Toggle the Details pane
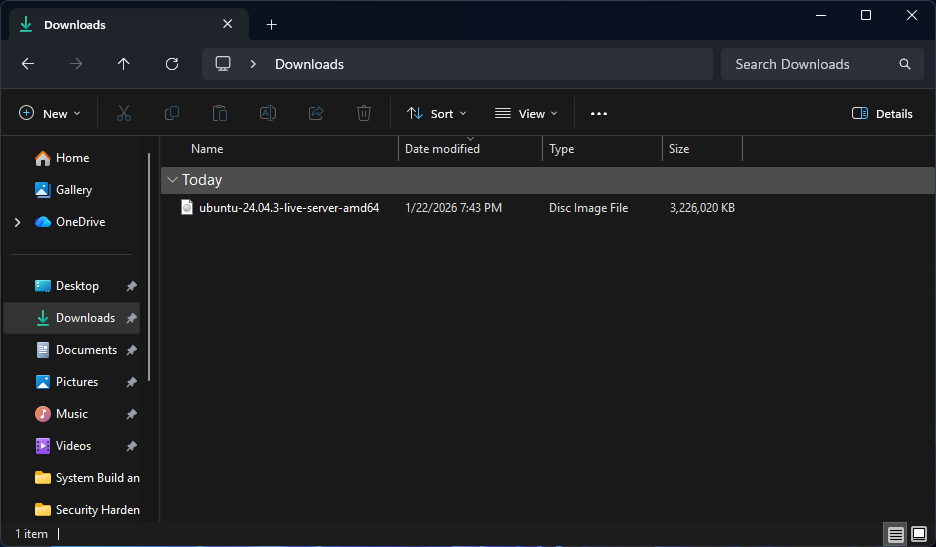Image resolution: width=936 pixels, height=547 pixels. coord(882,114)
